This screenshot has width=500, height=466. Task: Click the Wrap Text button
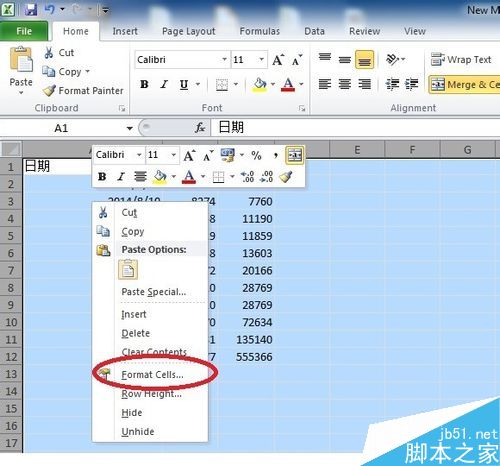pyautogui.click(x=461, y=60)
